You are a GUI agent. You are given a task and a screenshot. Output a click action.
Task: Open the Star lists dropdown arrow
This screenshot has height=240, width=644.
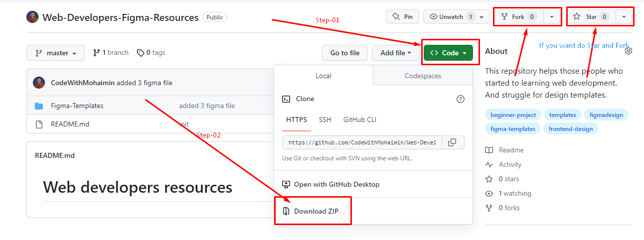624,16
